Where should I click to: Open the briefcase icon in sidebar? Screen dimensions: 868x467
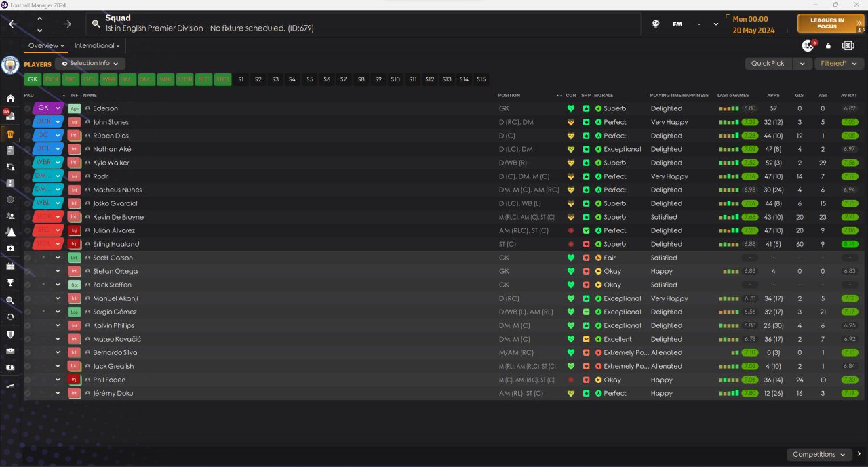click(x=10, y=351)
